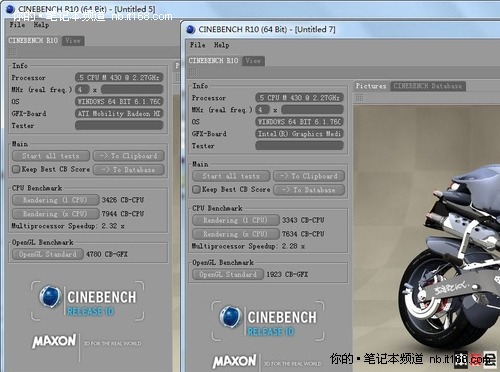Click OS field in Untitled 7 window
500x372 pixels.
[299, 122]
